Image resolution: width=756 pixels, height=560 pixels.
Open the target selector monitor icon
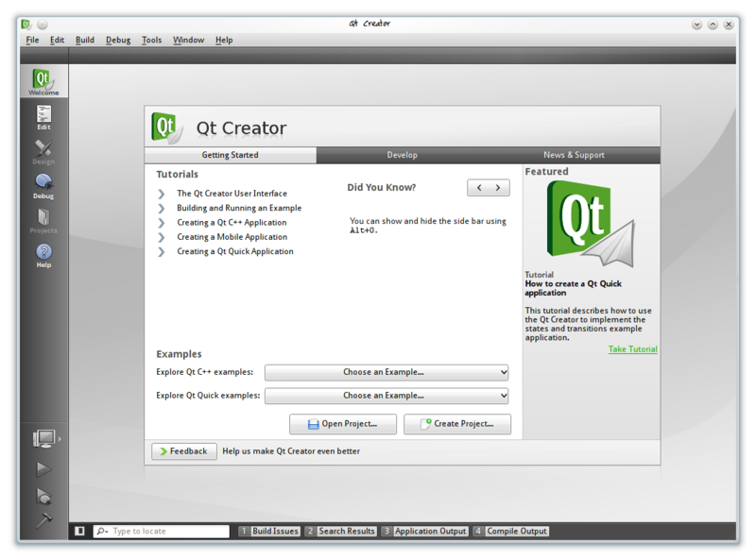pos(43,438)
